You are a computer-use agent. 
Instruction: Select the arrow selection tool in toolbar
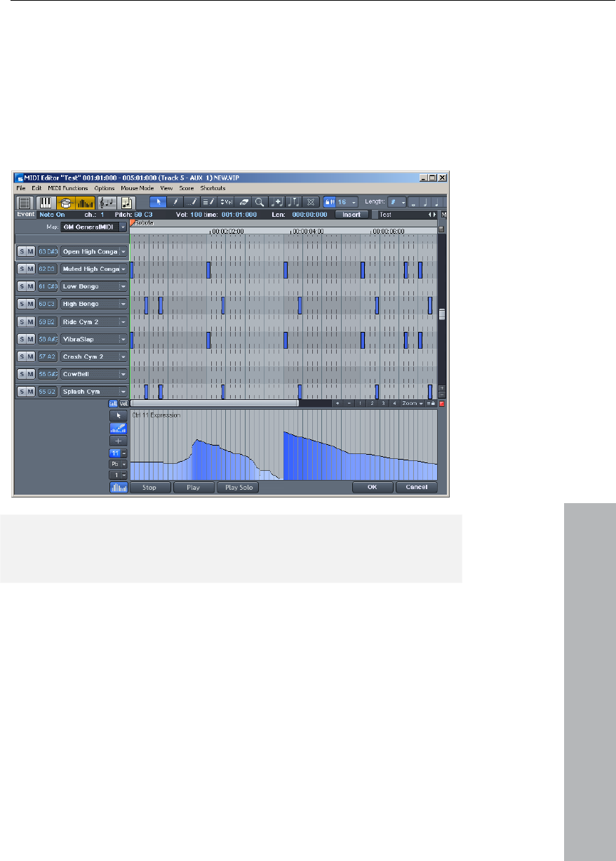point(158,201)
